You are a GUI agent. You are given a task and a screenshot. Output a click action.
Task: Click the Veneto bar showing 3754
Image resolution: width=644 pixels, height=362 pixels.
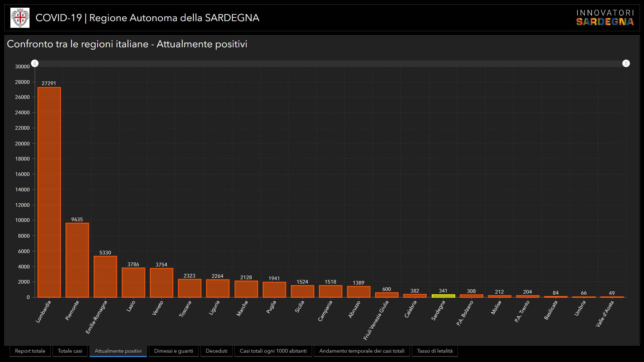(162, 283)
